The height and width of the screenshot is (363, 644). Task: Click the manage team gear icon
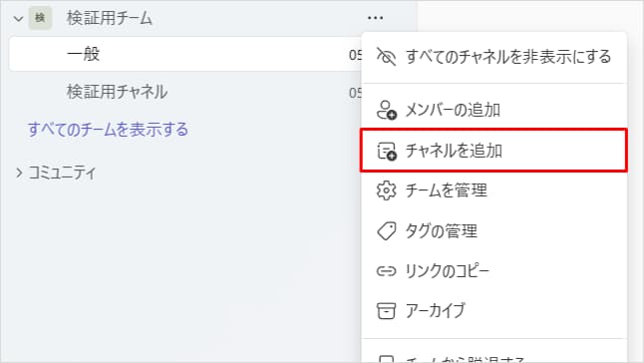point(386,190)
